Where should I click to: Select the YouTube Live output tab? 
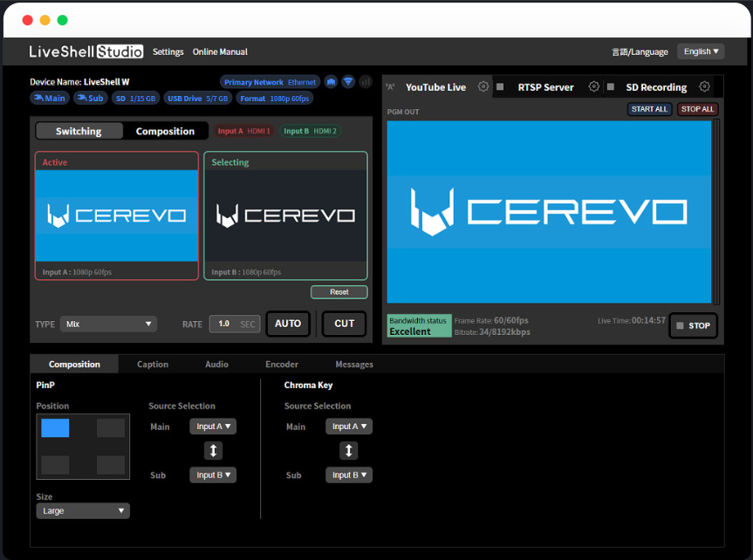[435, 87]
